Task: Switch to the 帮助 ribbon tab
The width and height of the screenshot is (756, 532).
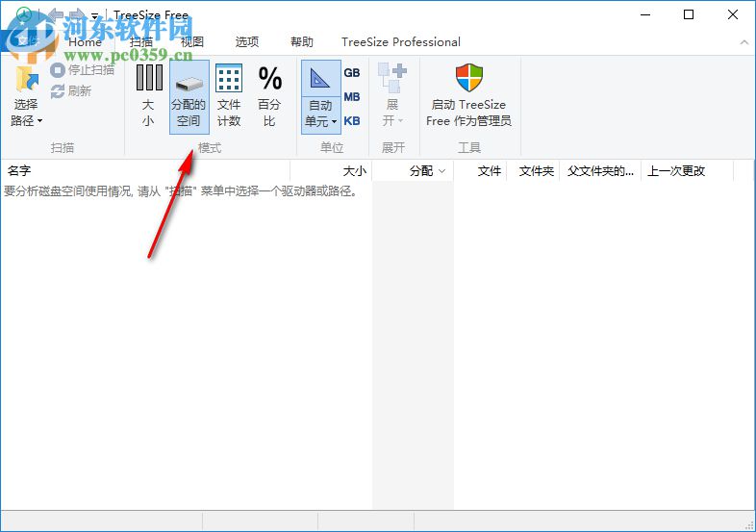Action: pyautogui.click(x=302, y=42)
